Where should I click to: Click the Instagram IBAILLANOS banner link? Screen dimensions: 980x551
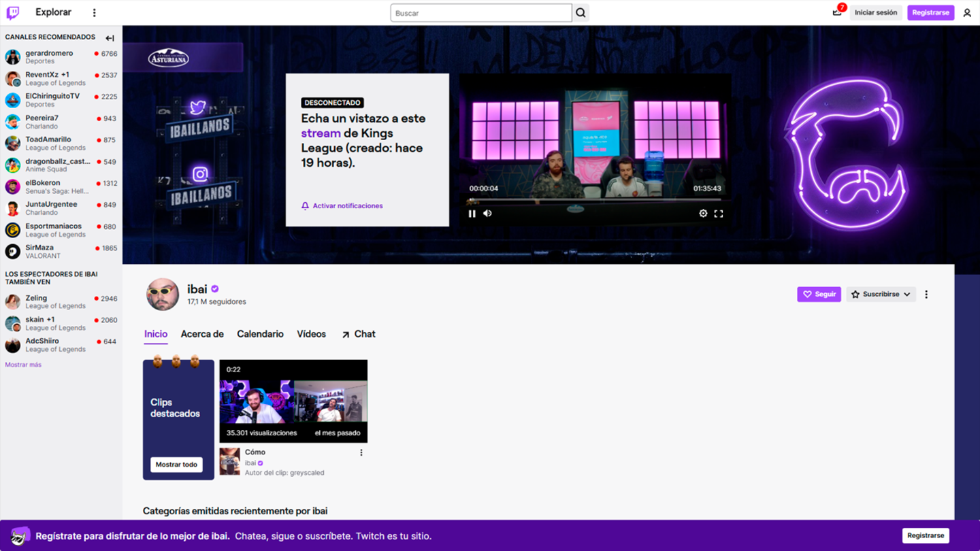tap(200, 187)
